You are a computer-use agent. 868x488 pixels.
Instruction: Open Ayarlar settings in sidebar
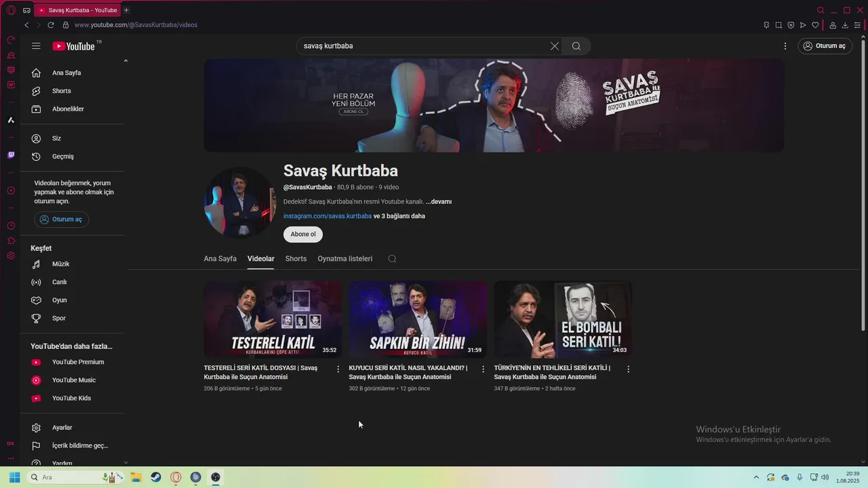[x=72, y=428]
